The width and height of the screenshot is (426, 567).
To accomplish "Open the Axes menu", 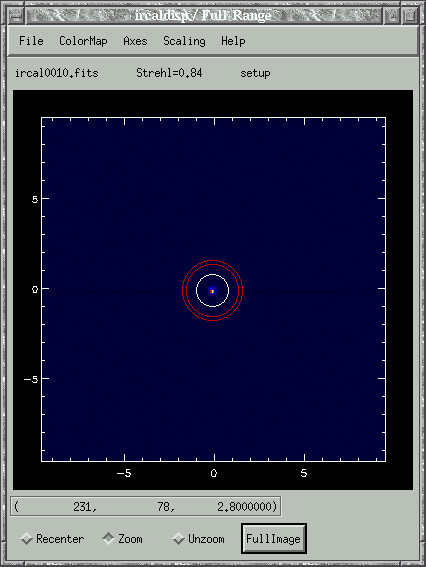I will (135, 41).
